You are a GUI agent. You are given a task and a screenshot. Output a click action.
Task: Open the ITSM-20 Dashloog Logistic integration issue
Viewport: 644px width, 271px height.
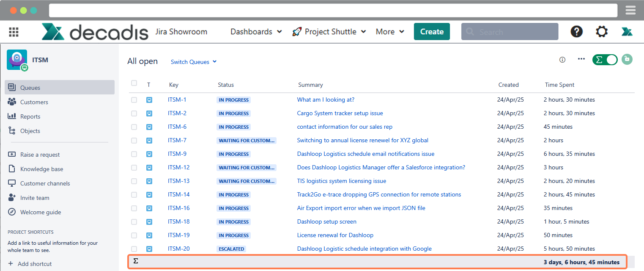pyautogui.click(x=364, y=249)
